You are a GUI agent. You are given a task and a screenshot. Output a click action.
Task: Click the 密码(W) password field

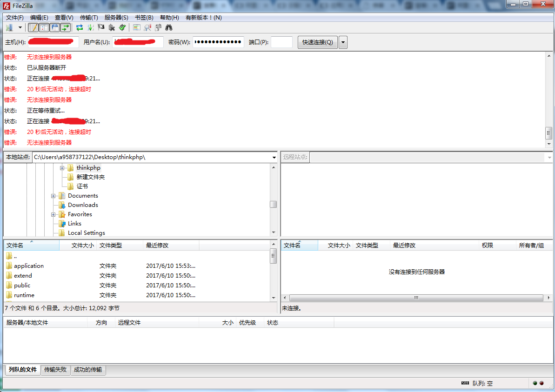218,42
